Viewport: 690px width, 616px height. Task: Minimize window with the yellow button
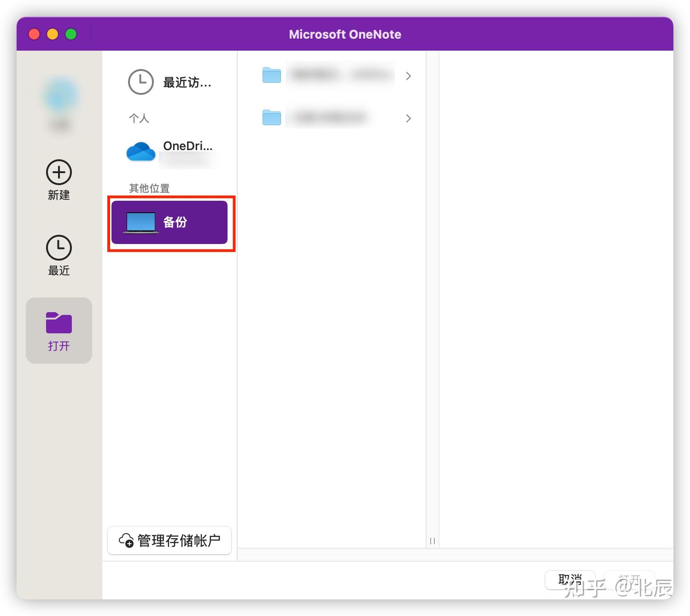(53, 34)
